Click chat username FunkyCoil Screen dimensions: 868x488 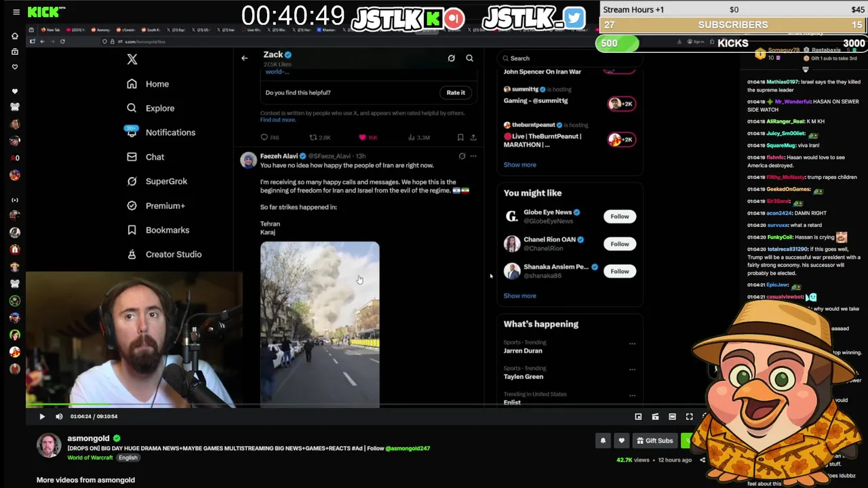pyautogui.click(x=780, y=237)
